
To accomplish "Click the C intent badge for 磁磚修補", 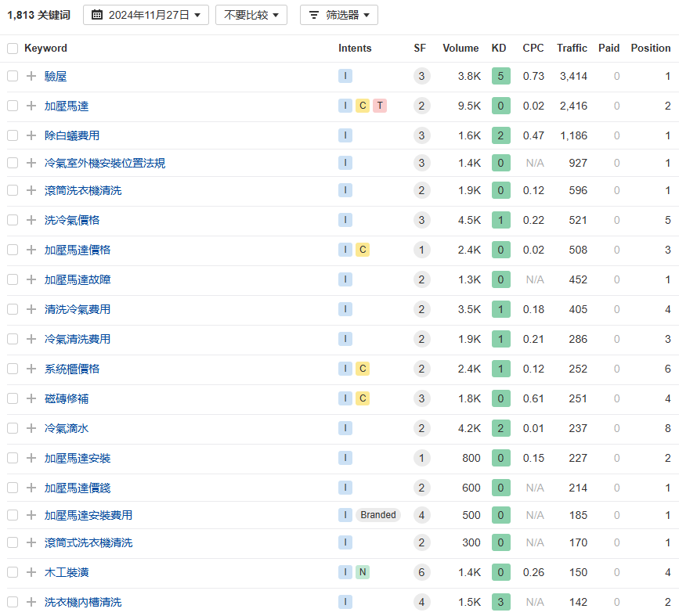I will pos(363,398).
